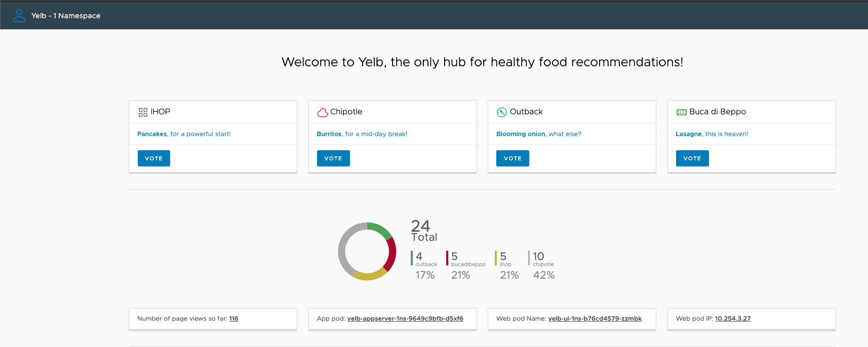
Task: Click the Welcome to Yelb heading
Action: point(482,62)
